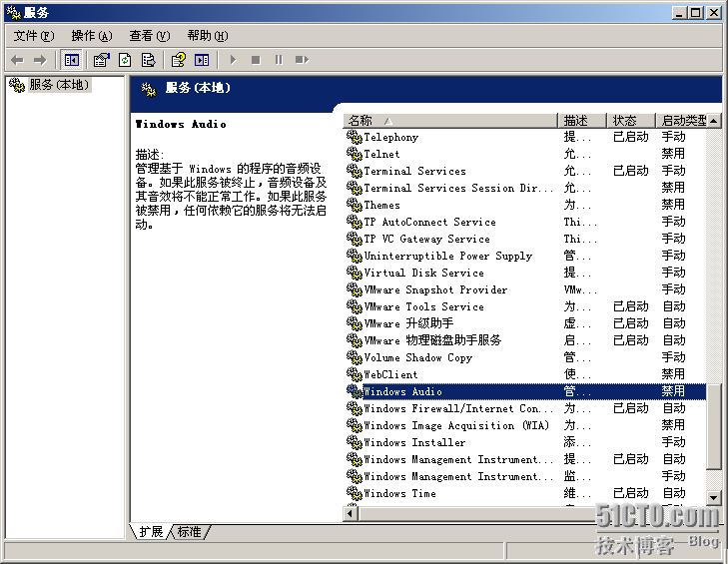Sort by the 描述 column header

[582, 121]
